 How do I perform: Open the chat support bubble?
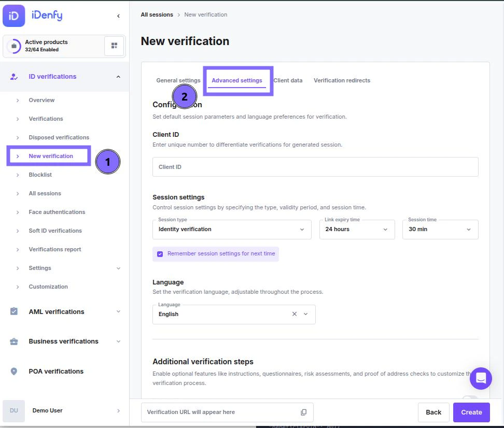481,378
